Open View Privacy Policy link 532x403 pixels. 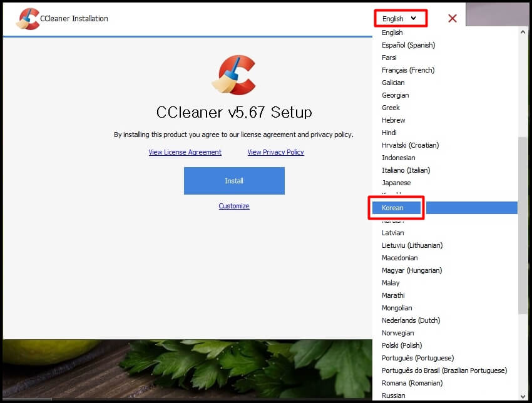(x=275, y=152)
